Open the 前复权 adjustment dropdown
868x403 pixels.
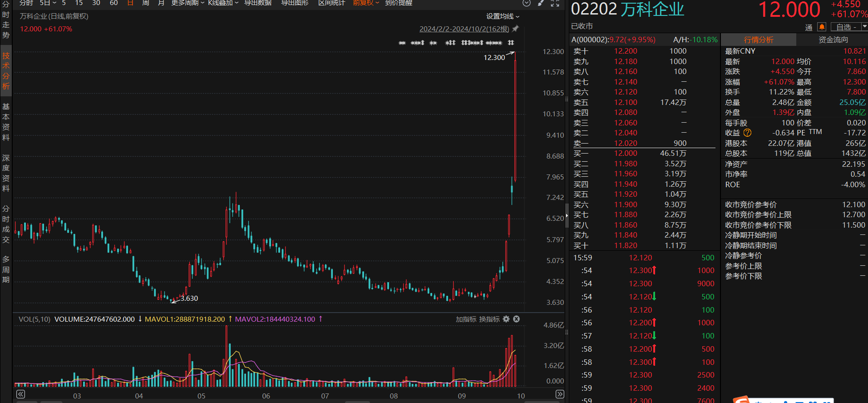(x=366, y=3)
